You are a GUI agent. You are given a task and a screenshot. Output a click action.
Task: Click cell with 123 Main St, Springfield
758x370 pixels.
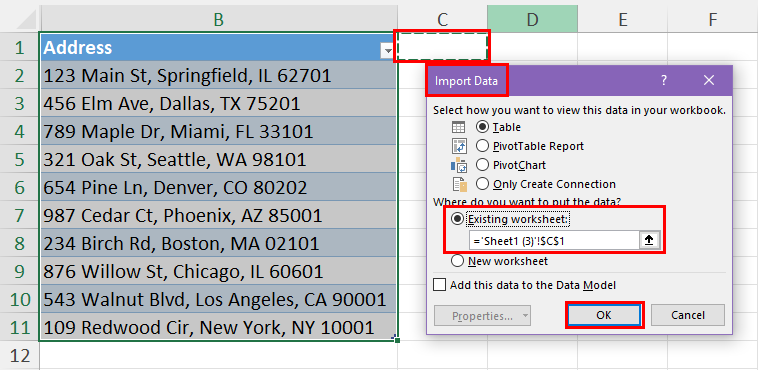pyautogui.click(x=219, y=75)
